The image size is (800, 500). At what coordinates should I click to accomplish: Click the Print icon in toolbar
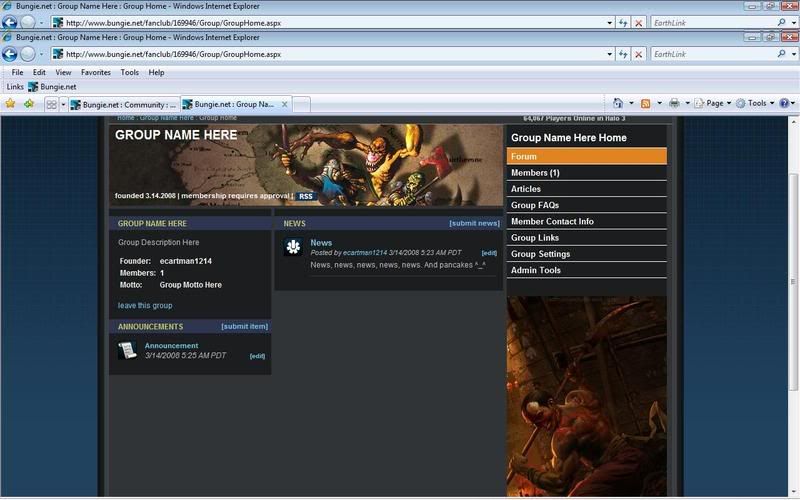(x=674, y=103)
